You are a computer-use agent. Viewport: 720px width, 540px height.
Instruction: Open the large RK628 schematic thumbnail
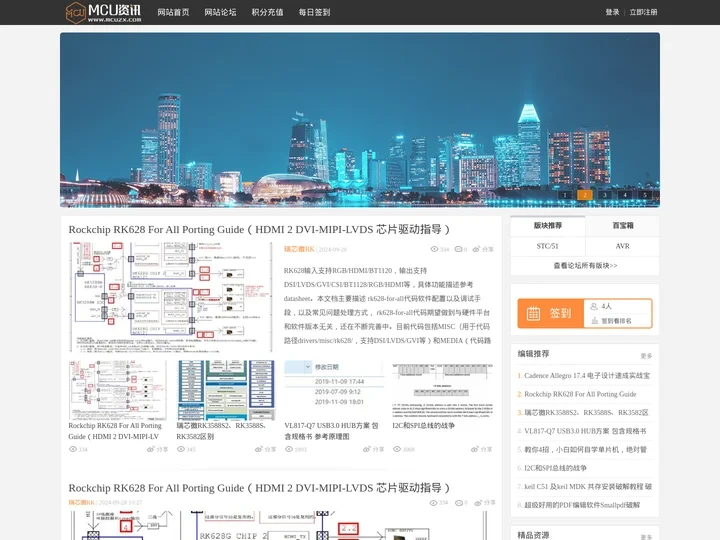(171, 298)
